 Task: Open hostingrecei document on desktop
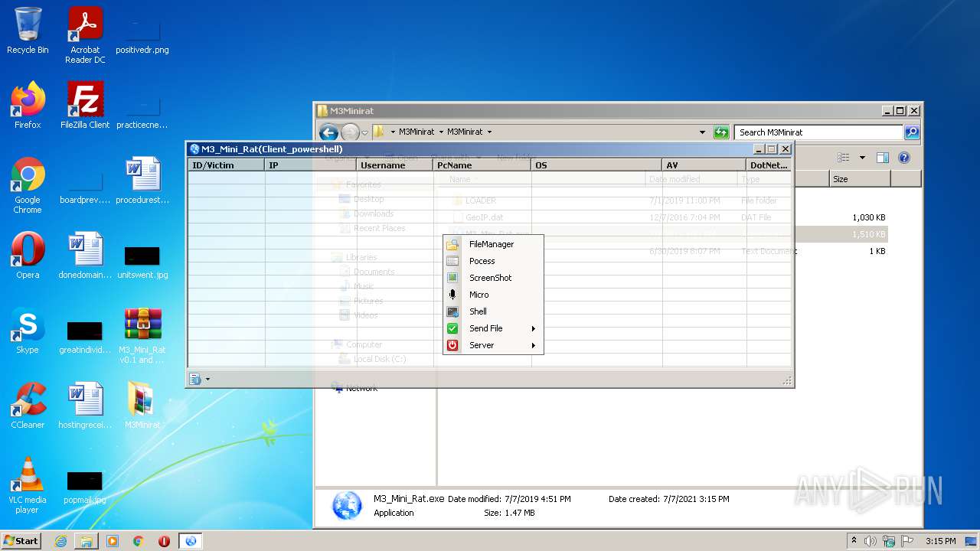coord(85,406)
